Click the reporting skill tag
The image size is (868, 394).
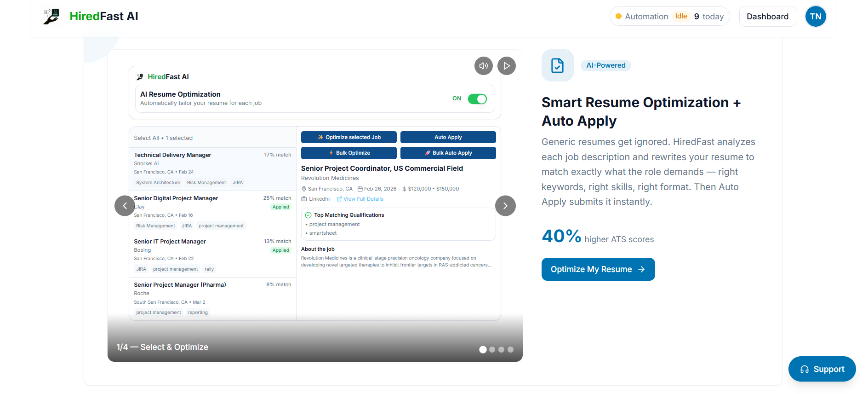tap(198, 313)
